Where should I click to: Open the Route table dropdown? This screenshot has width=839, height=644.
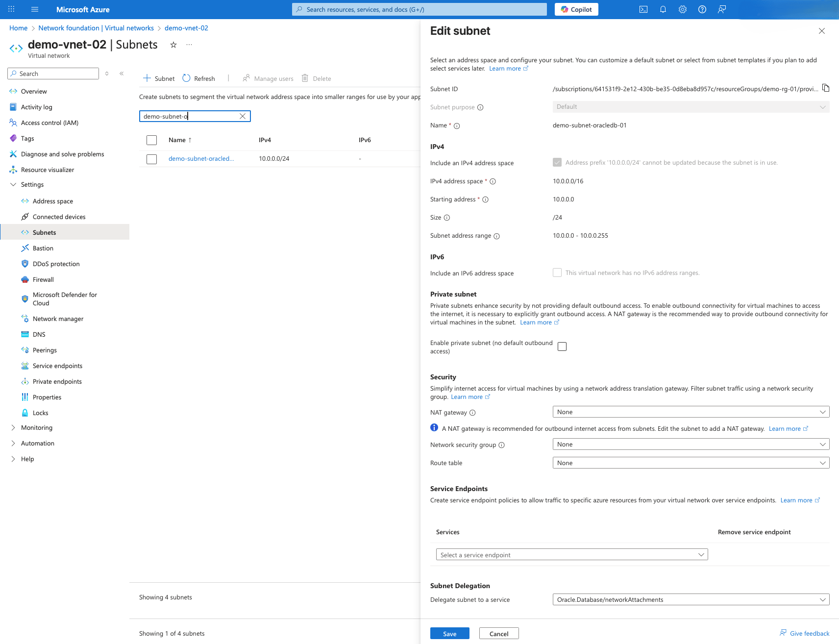coord(691,462)
